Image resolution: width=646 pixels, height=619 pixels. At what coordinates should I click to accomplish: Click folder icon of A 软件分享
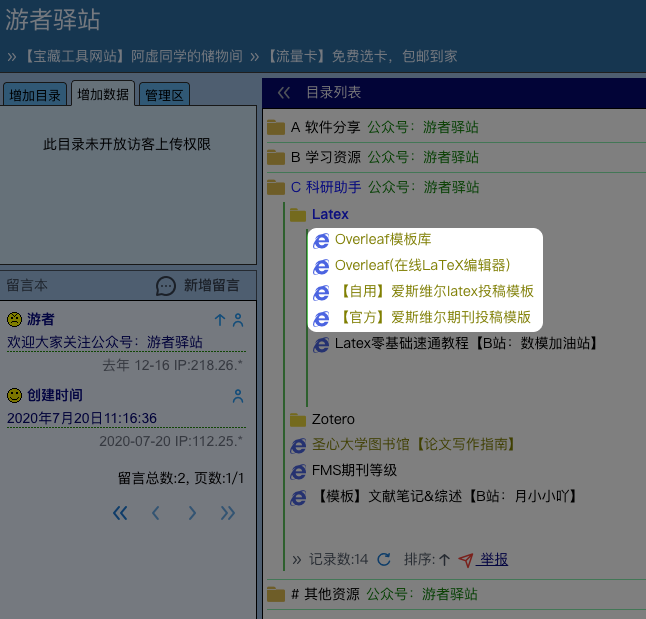pyautogui.click(x=276, y=127)
